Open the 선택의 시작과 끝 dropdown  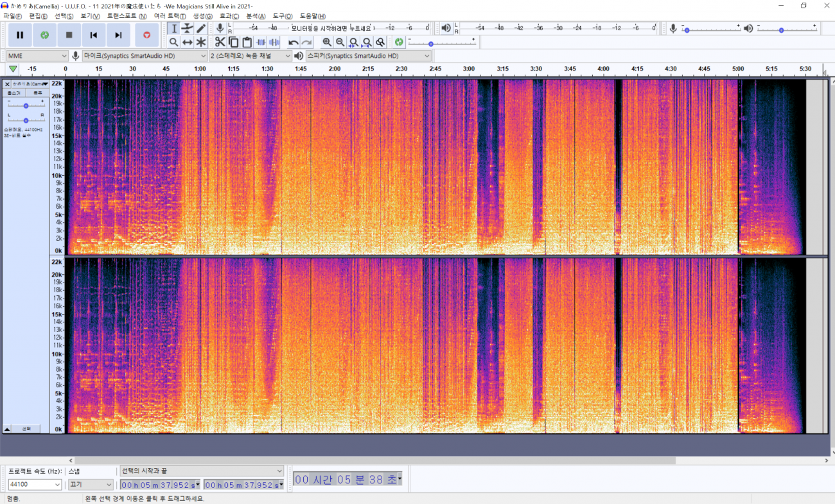click(202, 471)
